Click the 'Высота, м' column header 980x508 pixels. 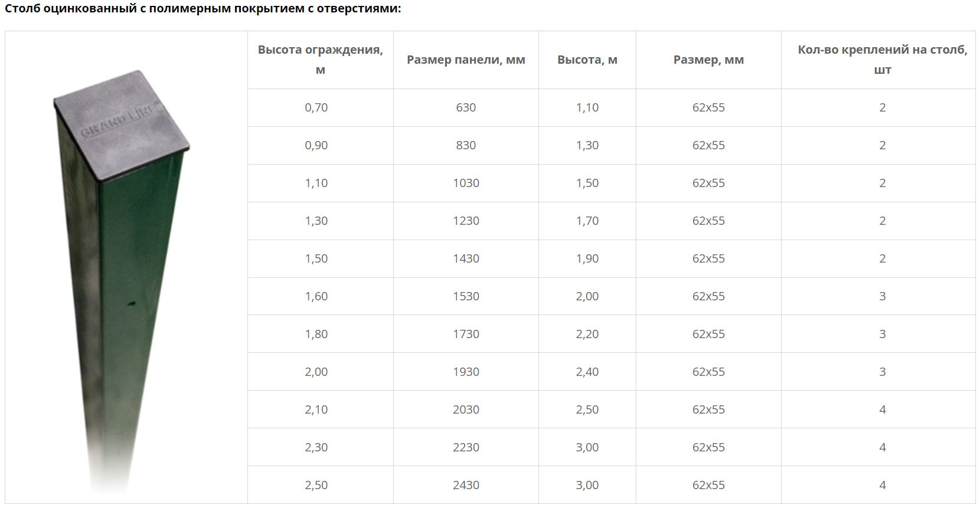[587, 60]
